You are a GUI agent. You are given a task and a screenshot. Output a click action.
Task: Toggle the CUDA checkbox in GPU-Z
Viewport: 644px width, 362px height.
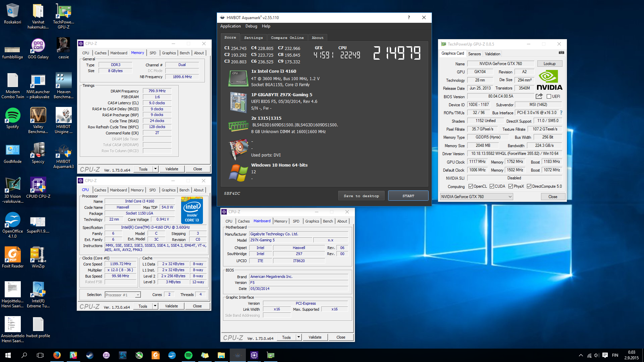tap(492, 186)
